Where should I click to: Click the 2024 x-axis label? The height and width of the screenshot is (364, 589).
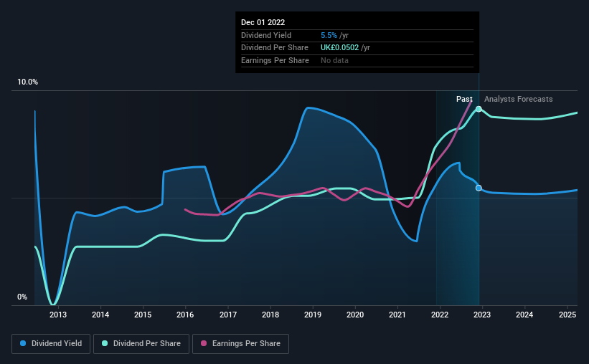point(524,315)
